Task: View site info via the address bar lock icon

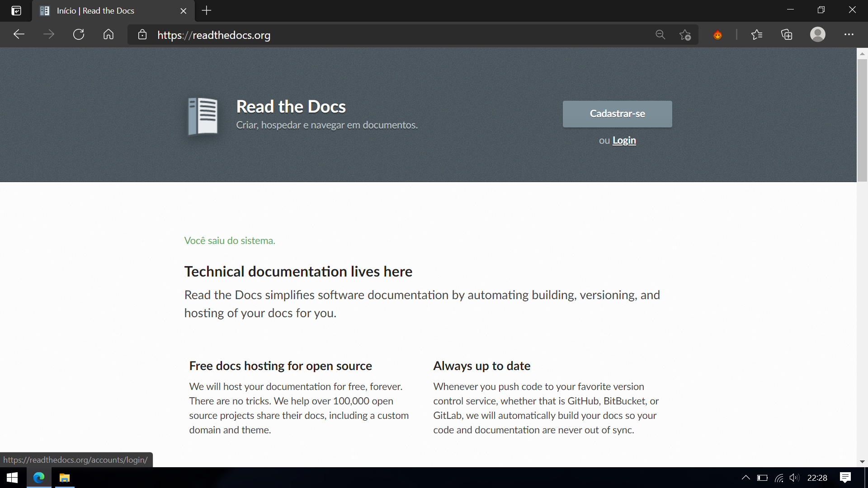Action: click(142, 35)
